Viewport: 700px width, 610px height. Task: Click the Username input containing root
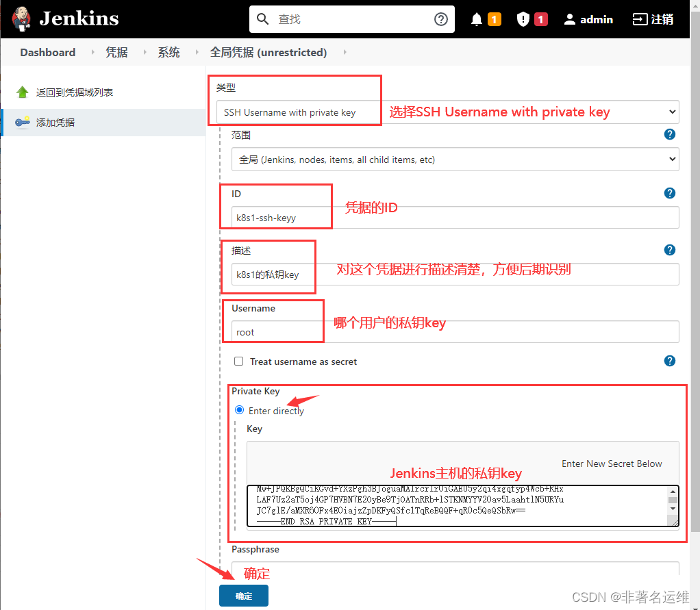click(x=455, y=332)
